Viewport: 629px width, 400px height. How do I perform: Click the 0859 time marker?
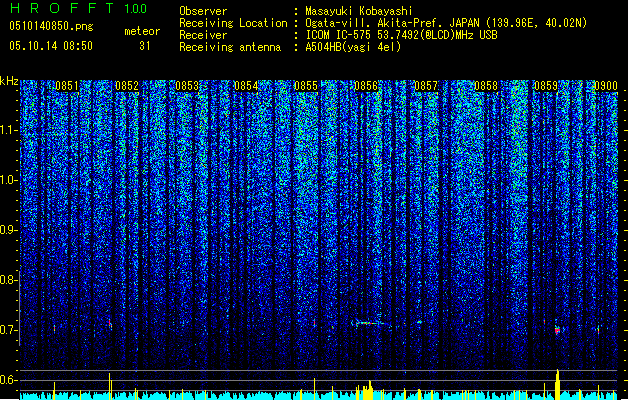point(546,86)
